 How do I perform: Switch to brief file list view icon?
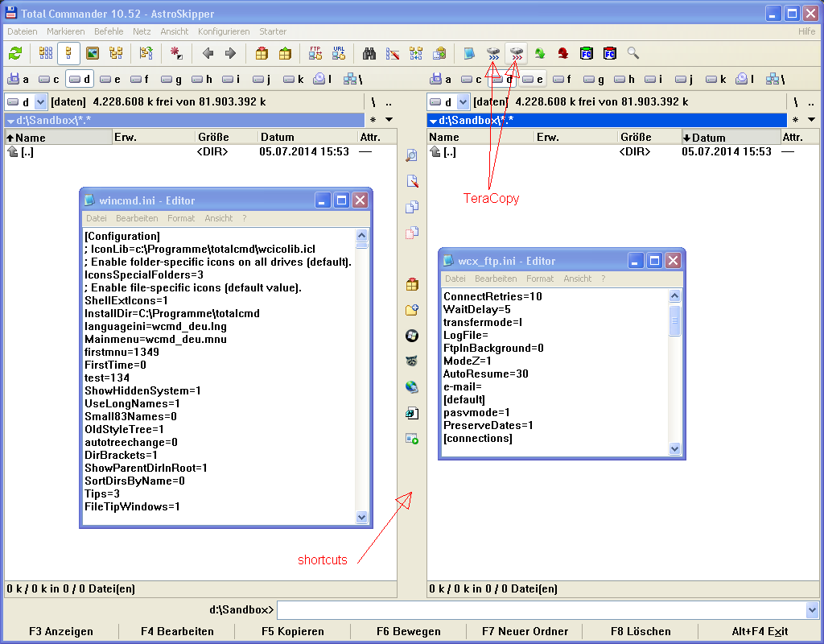pyautogui.click(x=46, y=53)
